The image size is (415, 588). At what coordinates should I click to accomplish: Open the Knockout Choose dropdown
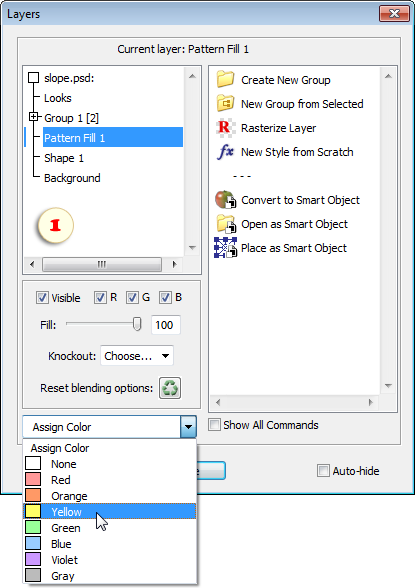137,356
